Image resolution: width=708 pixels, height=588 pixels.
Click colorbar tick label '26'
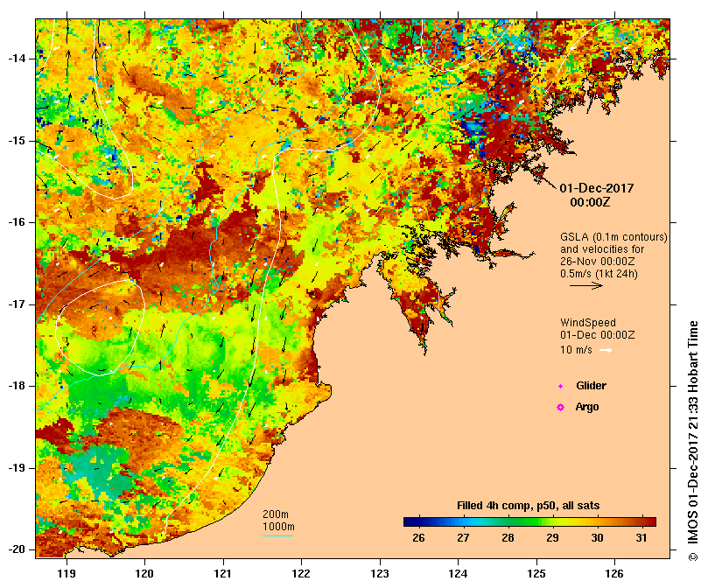click(x=418, y=538)
